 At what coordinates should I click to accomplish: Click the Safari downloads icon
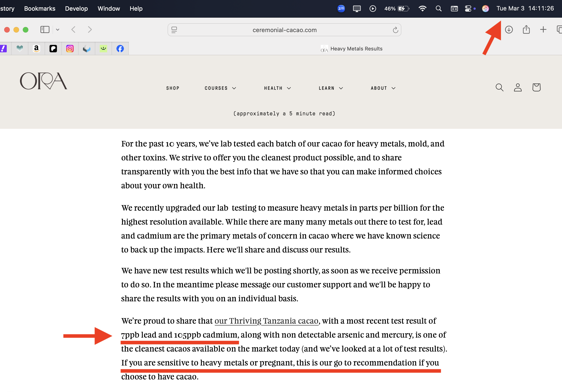click(x=509, y=30)
